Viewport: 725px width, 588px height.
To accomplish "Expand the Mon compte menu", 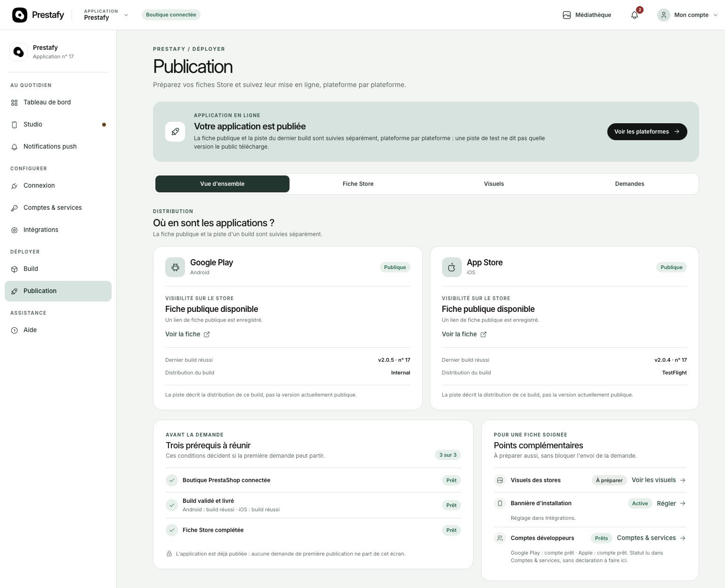I will point(687,15).
